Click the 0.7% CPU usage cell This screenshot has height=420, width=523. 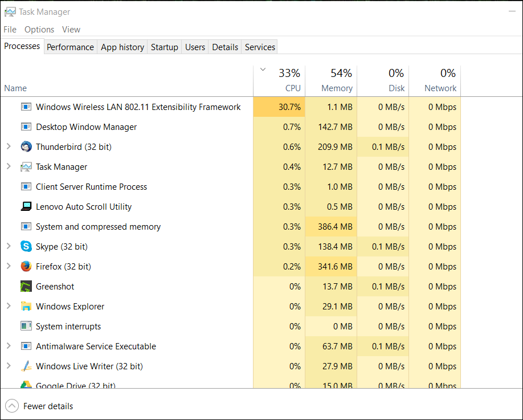[x=279, y=127]
